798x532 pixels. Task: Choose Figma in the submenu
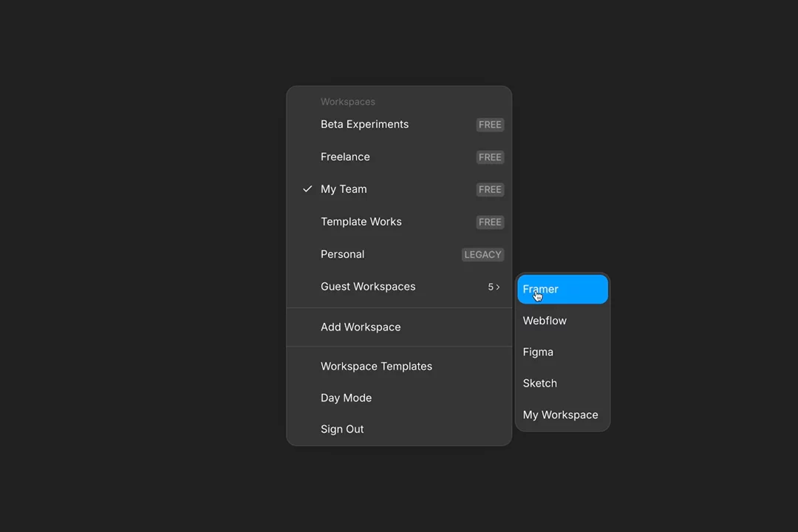point(562,352)
